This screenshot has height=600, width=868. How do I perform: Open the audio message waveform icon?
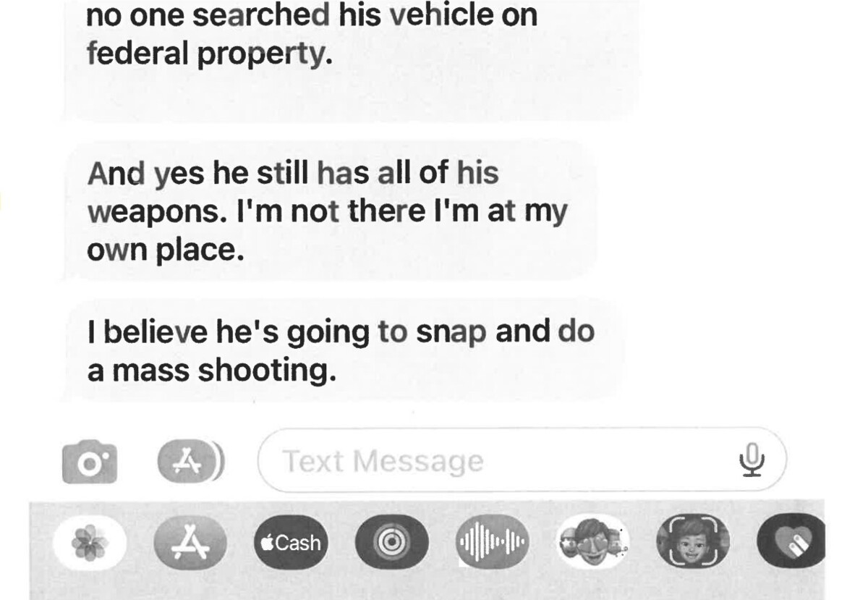[x=493, y=542]
